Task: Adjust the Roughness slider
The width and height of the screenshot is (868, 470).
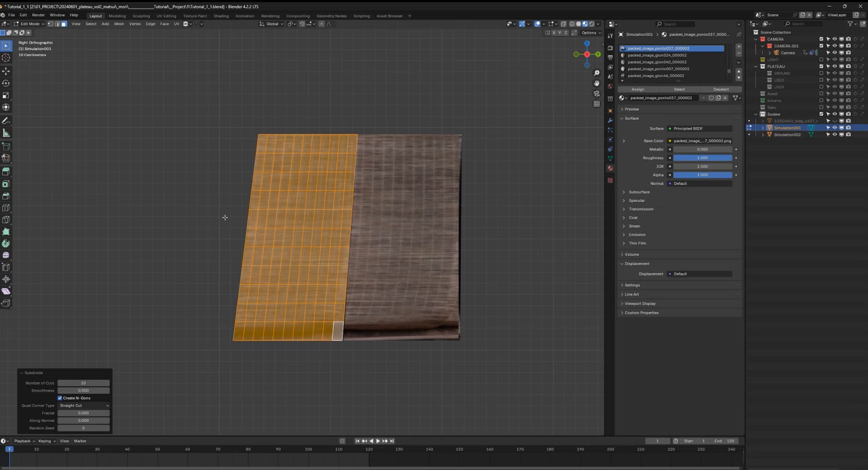Action: 702,158
